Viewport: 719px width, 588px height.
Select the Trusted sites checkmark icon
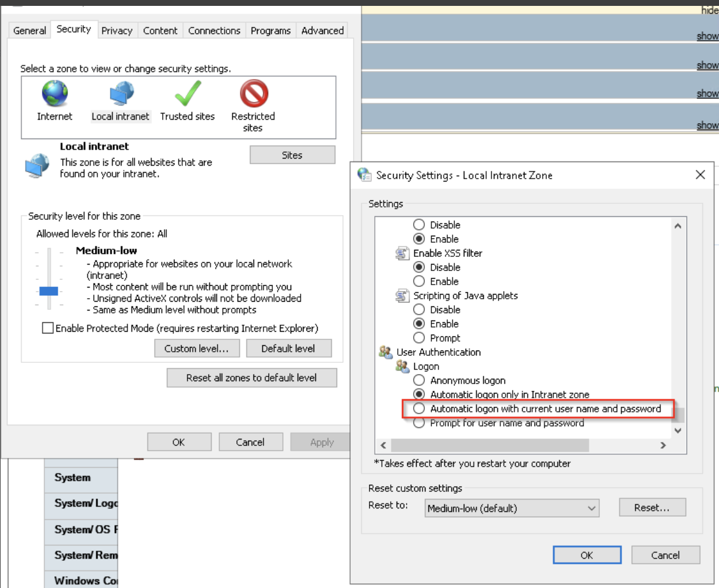tap(187, 94)
